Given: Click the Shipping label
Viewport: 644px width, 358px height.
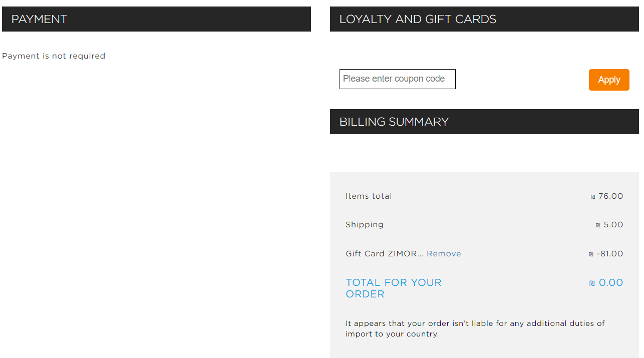Looking at the screenshot, I should 364,225.
